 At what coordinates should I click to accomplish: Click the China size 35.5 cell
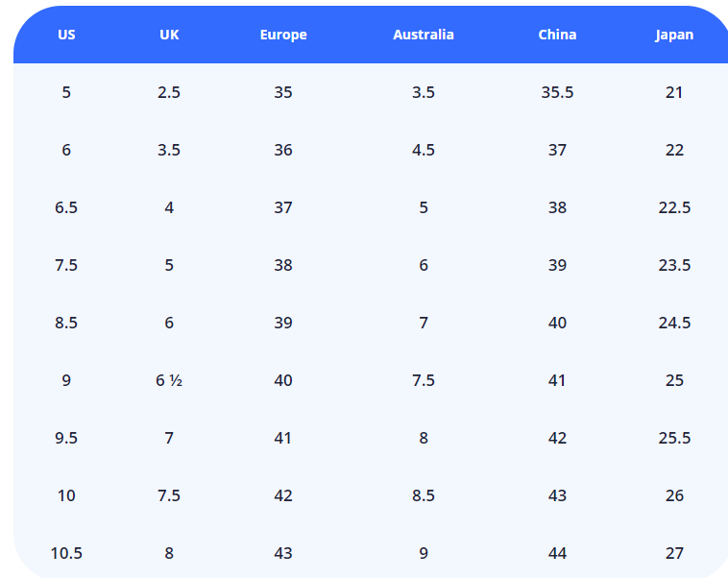557,92
